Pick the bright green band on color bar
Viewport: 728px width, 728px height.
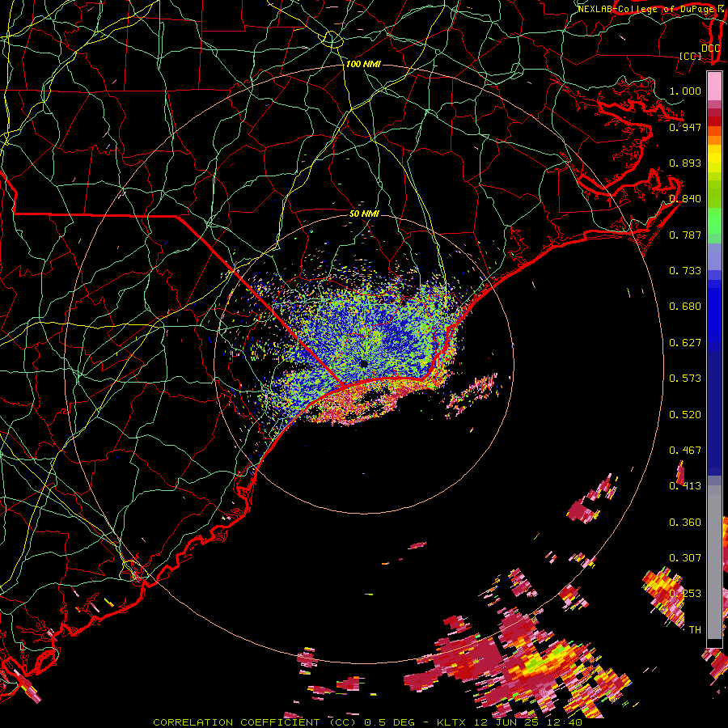click(x=714, y=221)
